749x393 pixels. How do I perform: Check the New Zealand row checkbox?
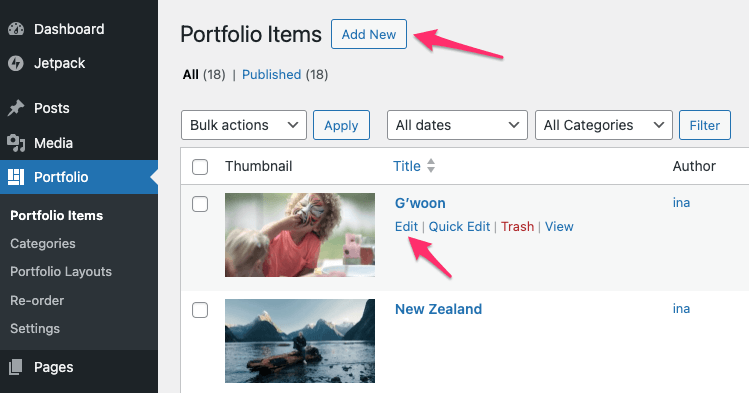[x=200, y=310]
